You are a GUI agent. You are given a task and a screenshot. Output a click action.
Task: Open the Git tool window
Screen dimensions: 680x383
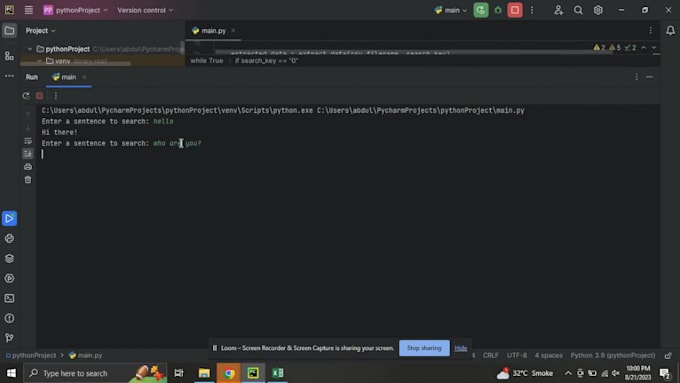point(9,338)
